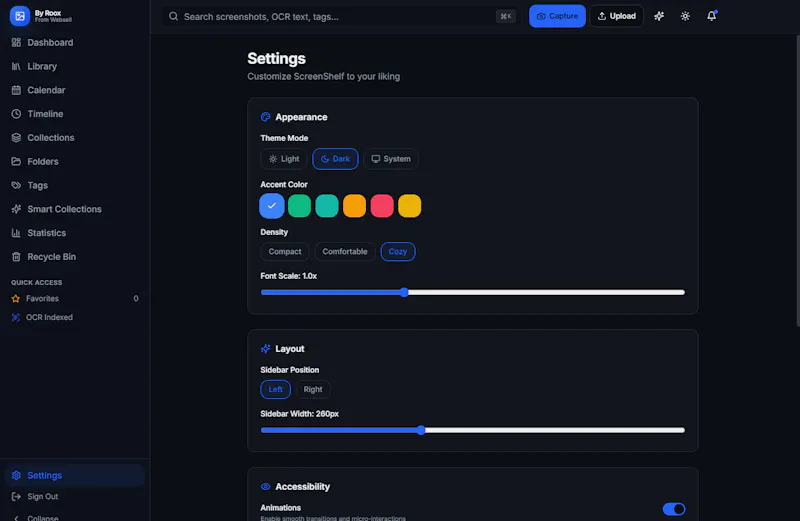Select the Dark theme mode
The width and height of the screenshot is (800, 521).
tap(335, 159)
